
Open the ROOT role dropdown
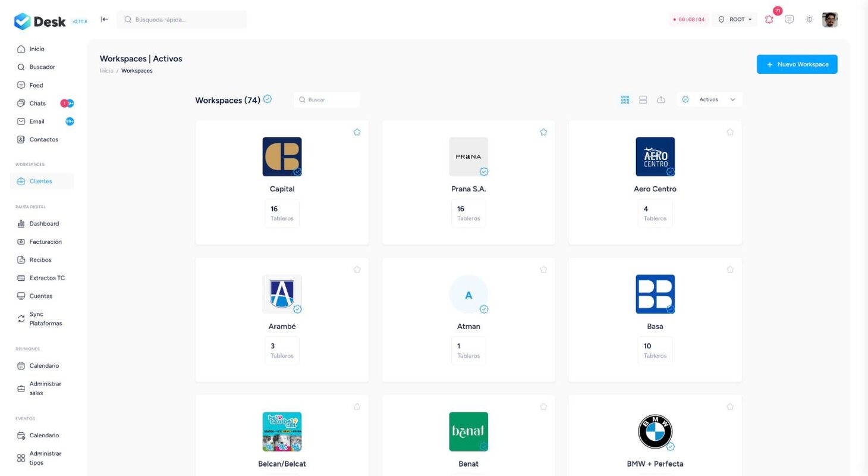[735, 20]
